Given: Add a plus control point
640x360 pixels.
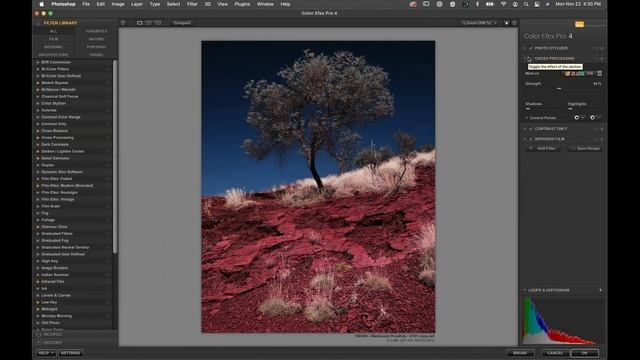Looking at the screenshot, I should tap(579, 118).
